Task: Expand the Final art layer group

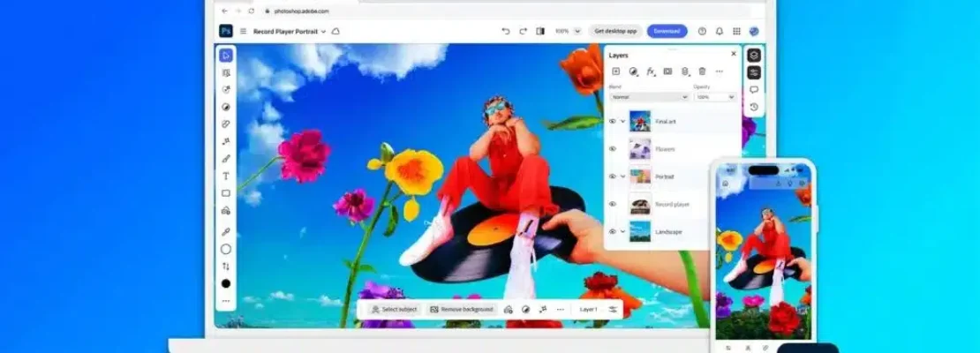Action: click(x=623, y=121)
